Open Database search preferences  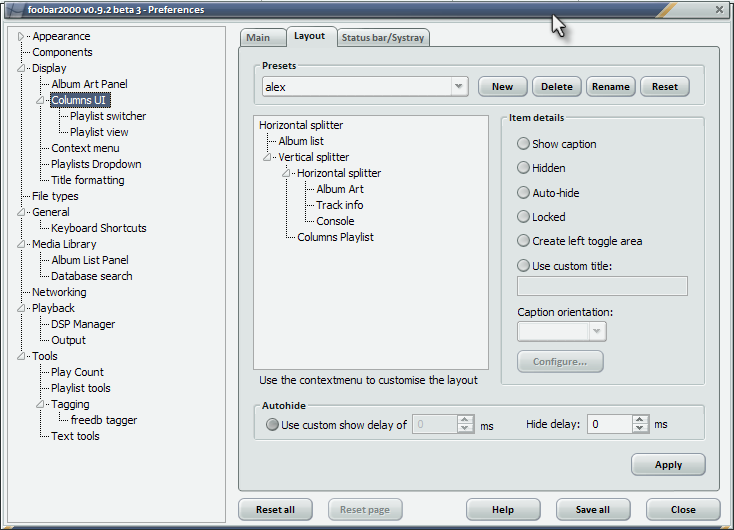(x=92, y=276)
